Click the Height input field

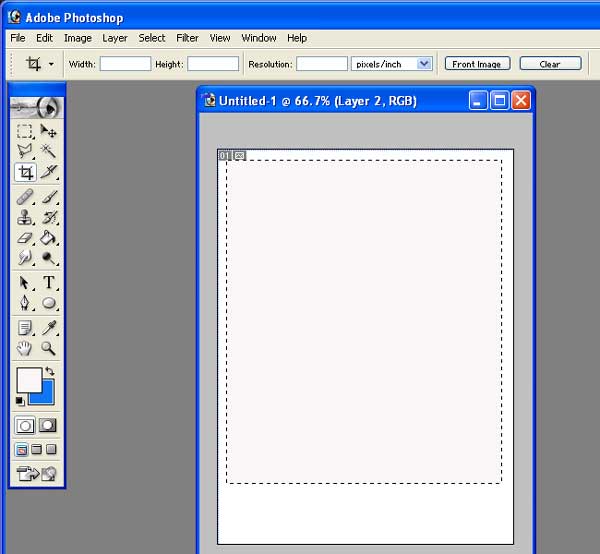(213, 64)
